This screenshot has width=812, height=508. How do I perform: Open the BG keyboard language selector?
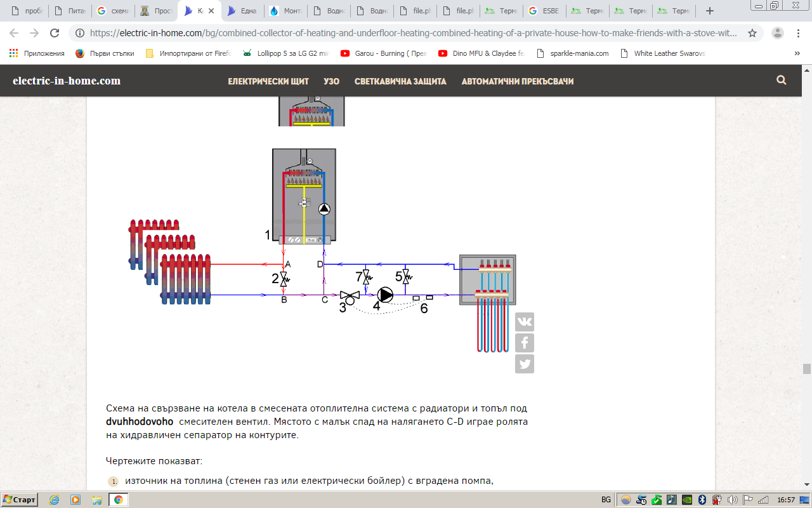[606, 500]
